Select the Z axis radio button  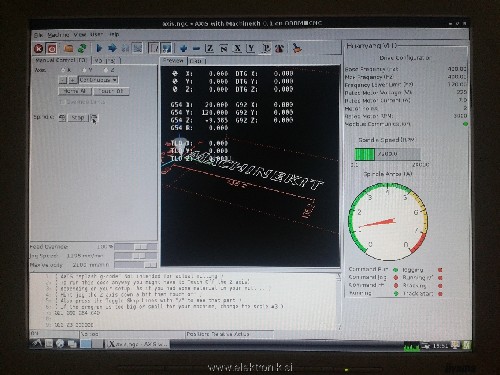pyautogui.click(x=106, y=70)
